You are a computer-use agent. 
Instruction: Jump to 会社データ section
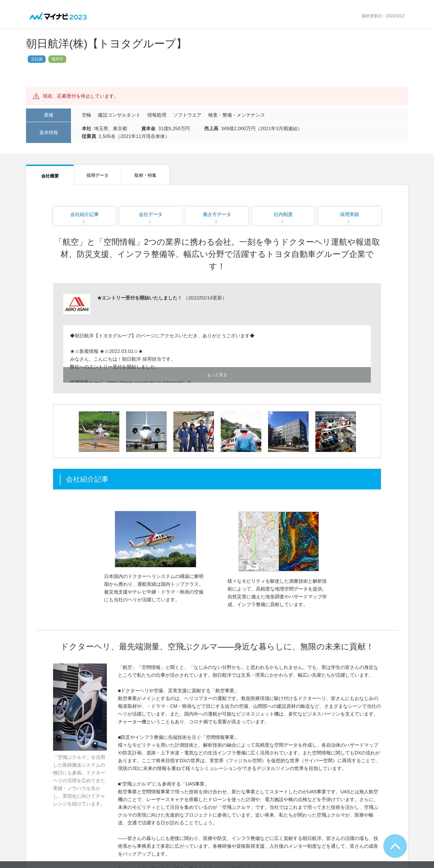(151, 216)
